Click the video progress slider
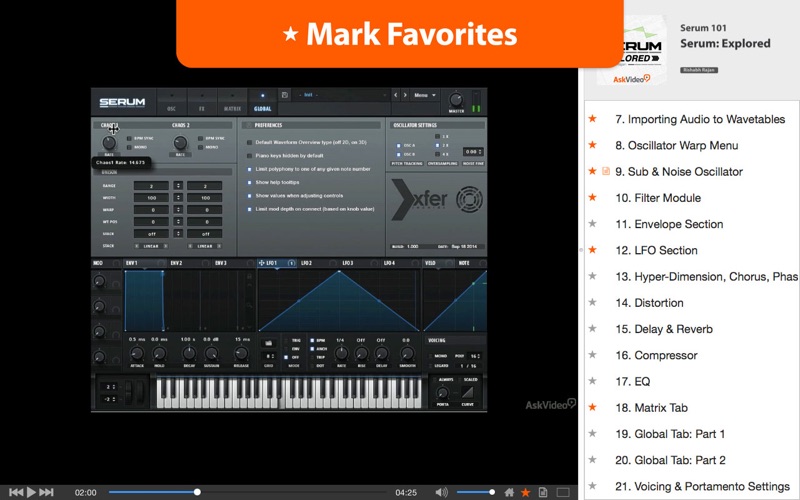 (x=247, y=492)
